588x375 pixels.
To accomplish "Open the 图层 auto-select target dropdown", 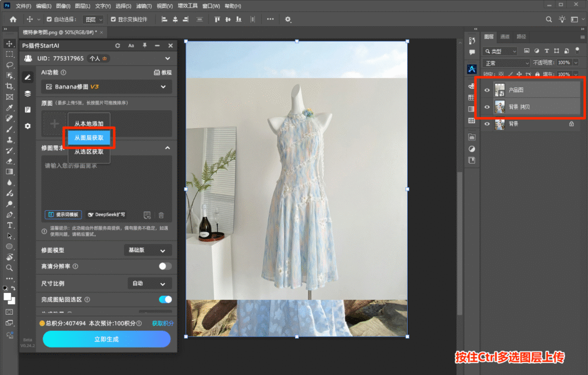I will 93,20.
